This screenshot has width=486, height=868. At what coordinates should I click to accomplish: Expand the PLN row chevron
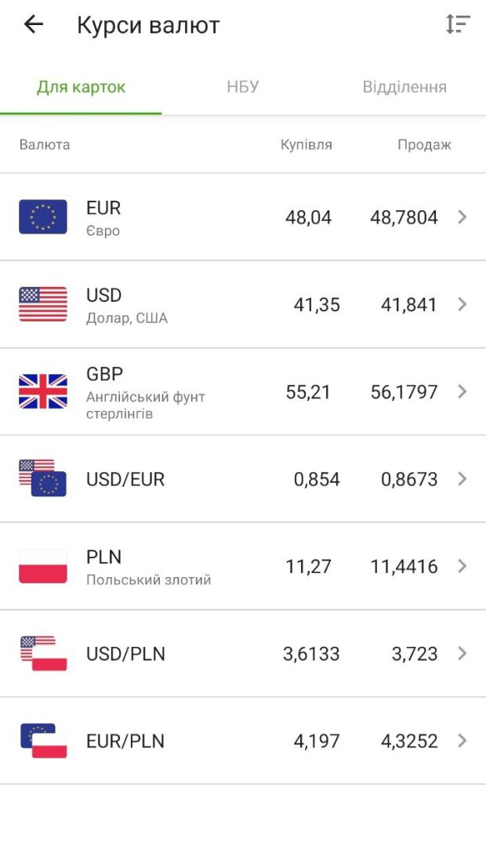click(x=462, y=566)
